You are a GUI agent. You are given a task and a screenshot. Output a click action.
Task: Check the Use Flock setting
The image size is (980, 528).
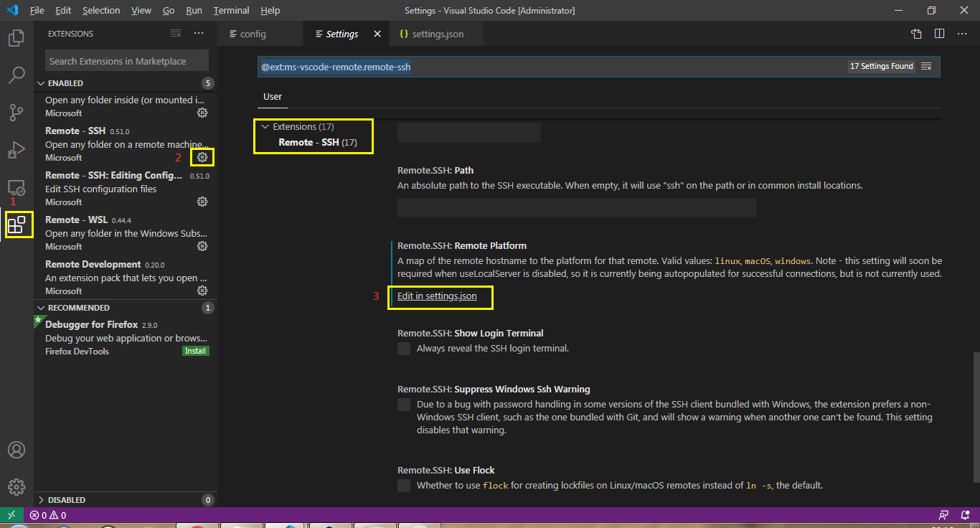pos(404,485)
